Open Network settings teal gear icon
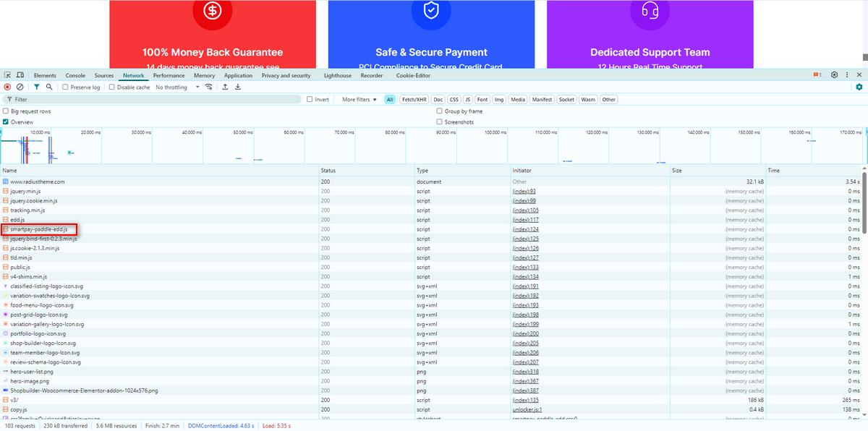This screenshot has width=868, height=431. [859, 87]
